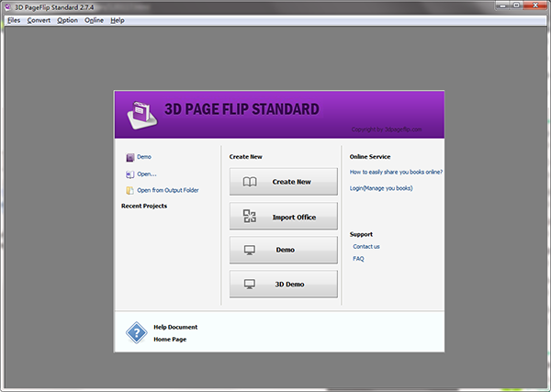Click the Import Office squares icon

(250, 216)
